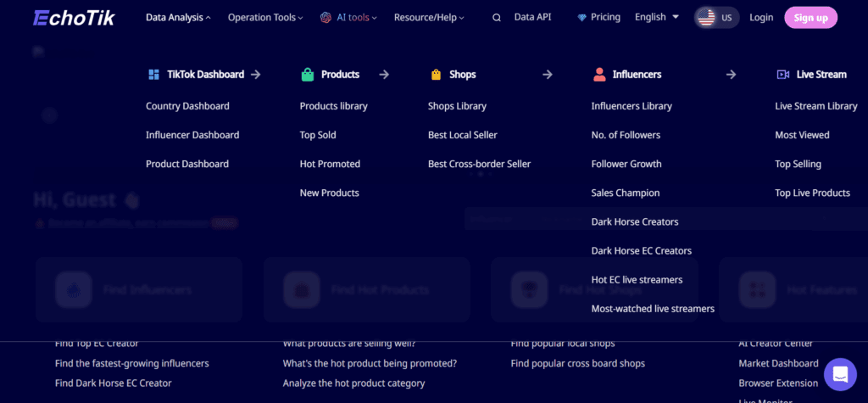Viewport: 868px width, 403px height.
Task: Click arrow next to Influencers heading
Action: tap(732, 75)
